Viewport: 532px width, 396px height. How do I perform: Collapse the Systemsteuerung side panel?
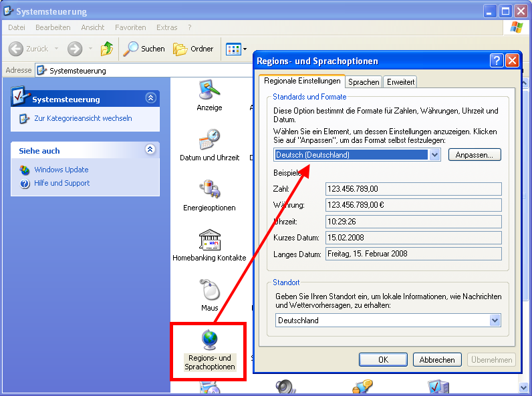tap(150, 99)
